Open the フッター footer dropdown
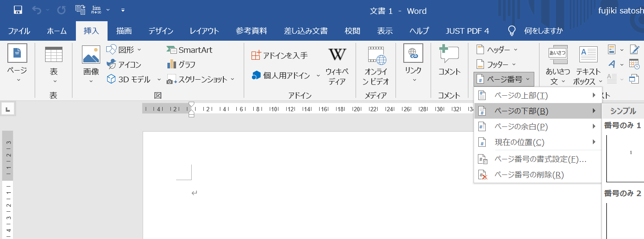This screenshot has width=644, height=239. (x=496, y=64)
